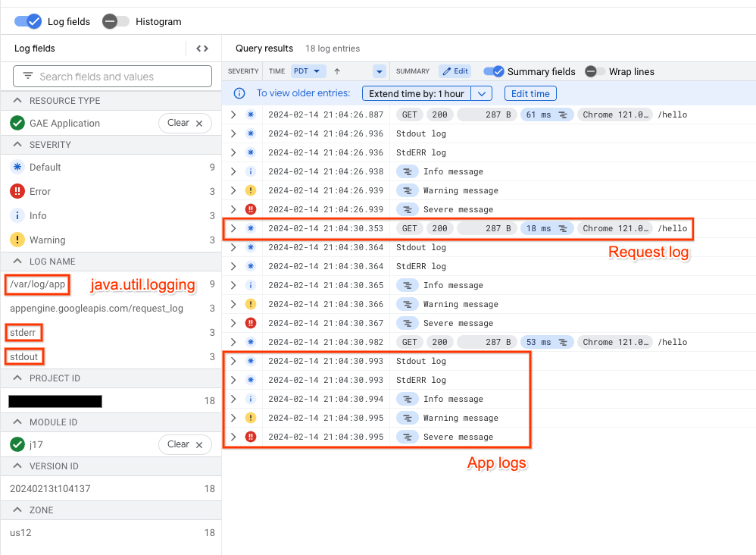Click the Edit time button
The image size is (756, 555).
(530, 92)
